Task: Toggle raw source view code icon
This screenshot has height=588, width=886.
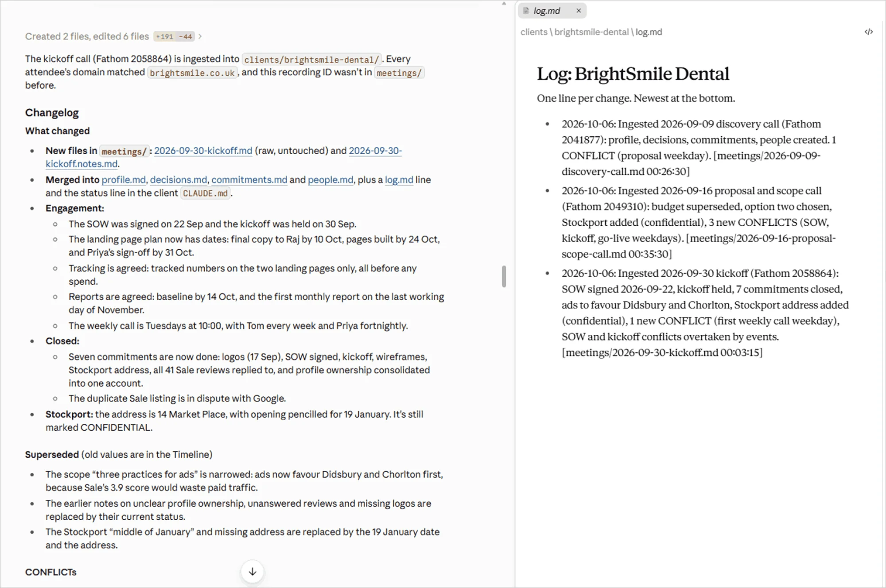Action: tap(868, 32)
